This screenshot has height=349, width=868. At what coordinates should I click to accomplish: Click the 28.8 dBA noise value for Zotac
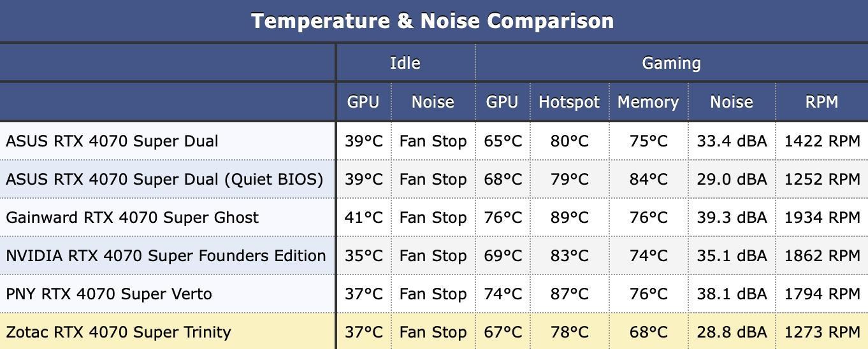(732, 332)
